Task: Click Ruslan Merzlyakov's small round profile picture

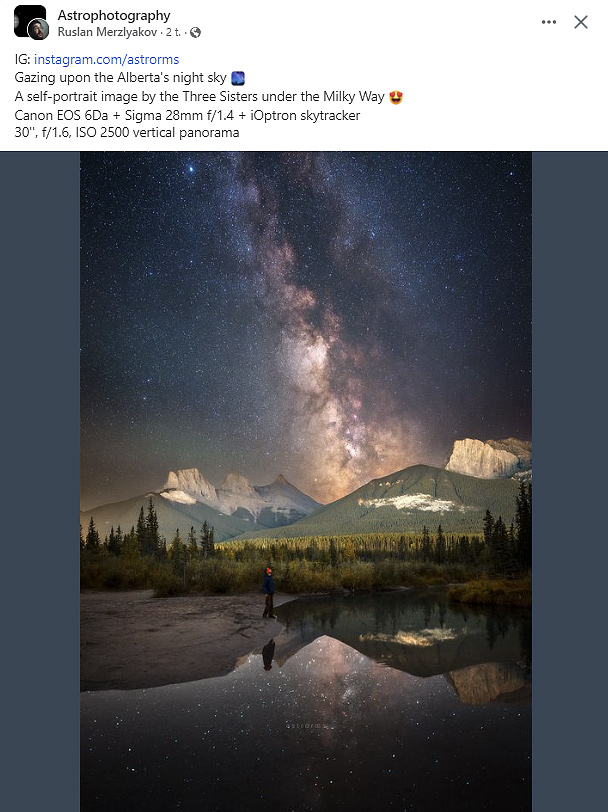Action: tap(38, 29)
